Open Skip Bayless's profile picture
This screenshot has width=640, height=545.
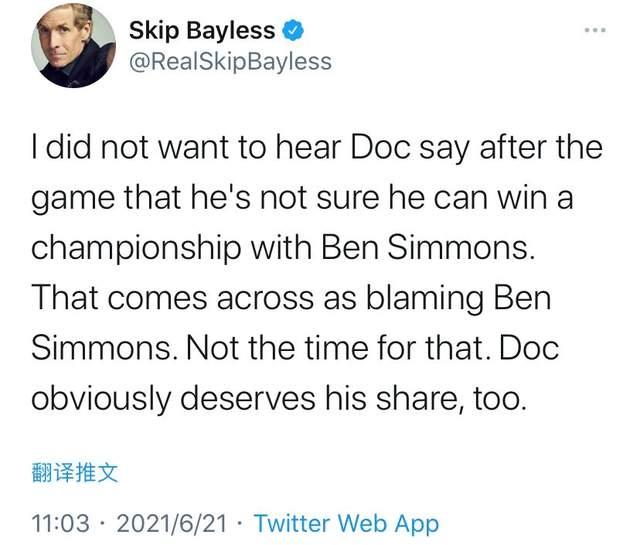click(71, 46)
